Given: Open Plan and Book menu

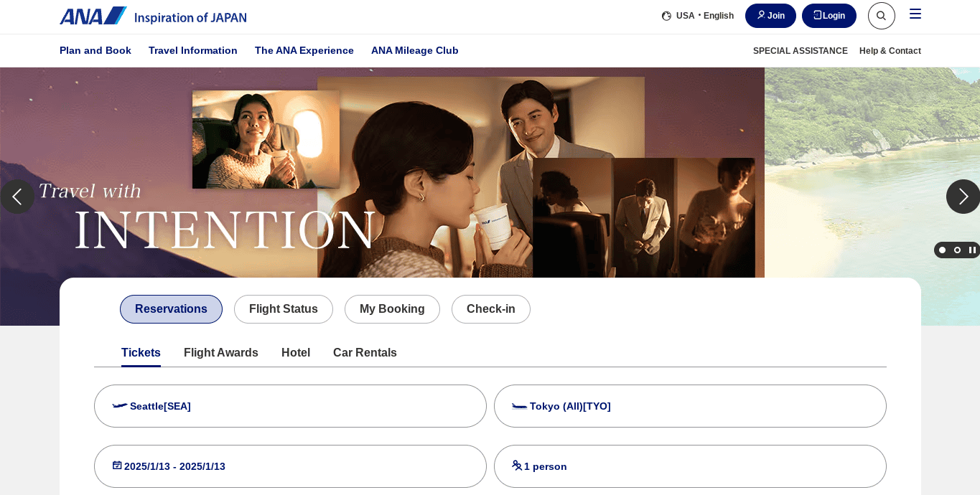Looking at the screenshot, I should point(95,50).
